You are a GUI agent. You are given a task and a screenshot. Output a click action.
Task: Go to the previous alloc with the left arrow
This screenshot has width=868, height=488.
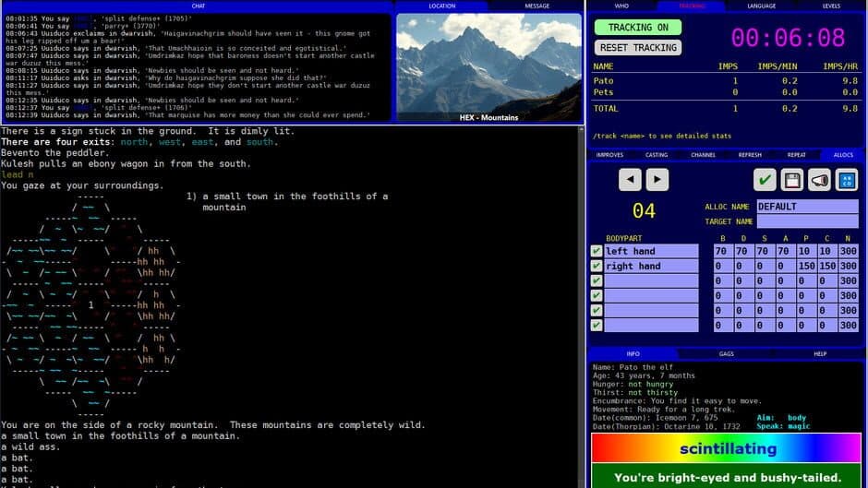[630, 180]
